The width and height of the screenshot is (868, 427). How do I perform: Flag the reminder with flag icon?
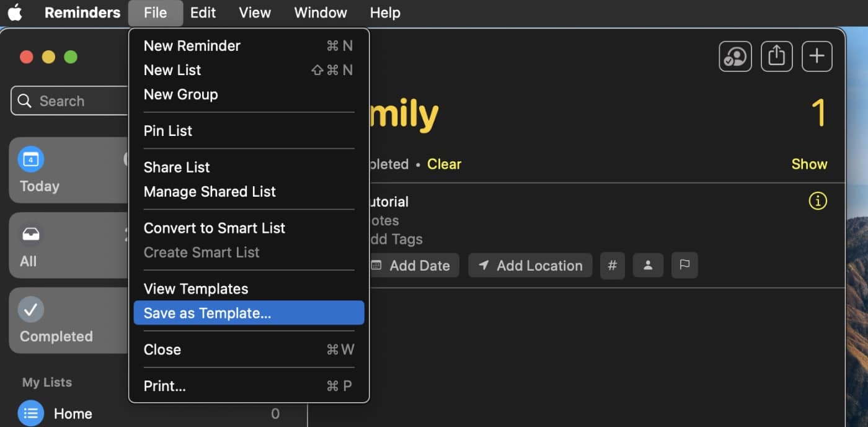coord(684,266)
